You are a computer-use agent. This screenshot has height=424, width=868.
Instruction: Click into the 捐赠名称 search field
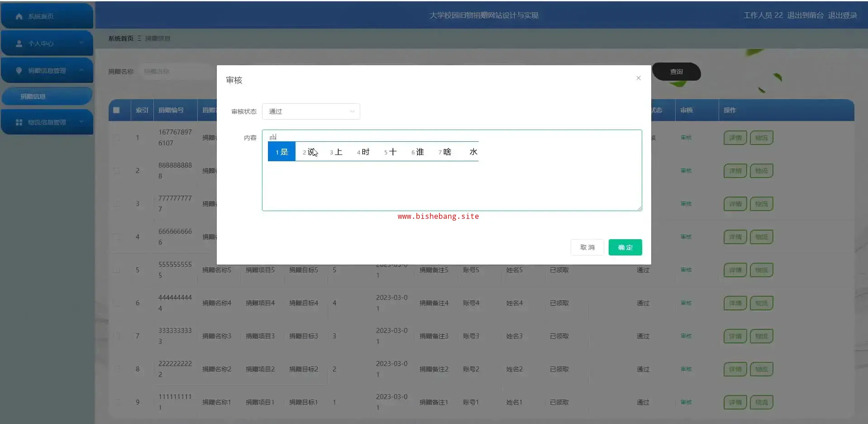(176, 72)
